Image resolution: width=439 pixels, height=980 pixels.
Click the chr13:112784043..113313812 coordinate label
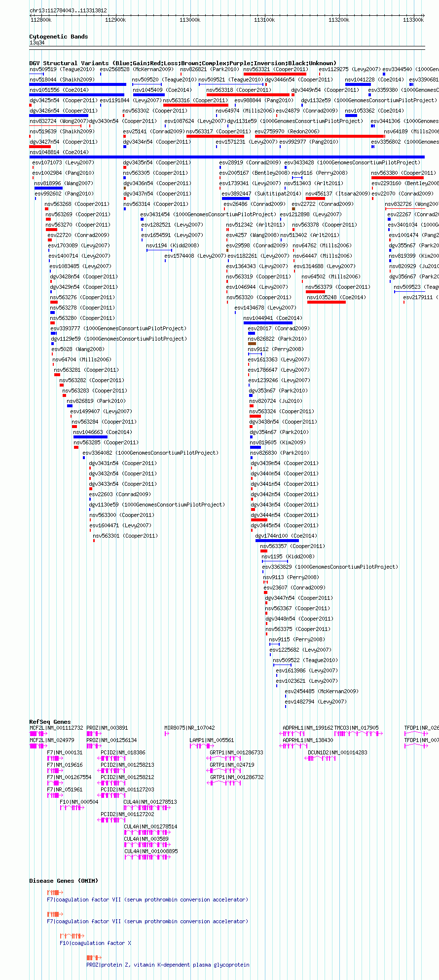(68, 10)
